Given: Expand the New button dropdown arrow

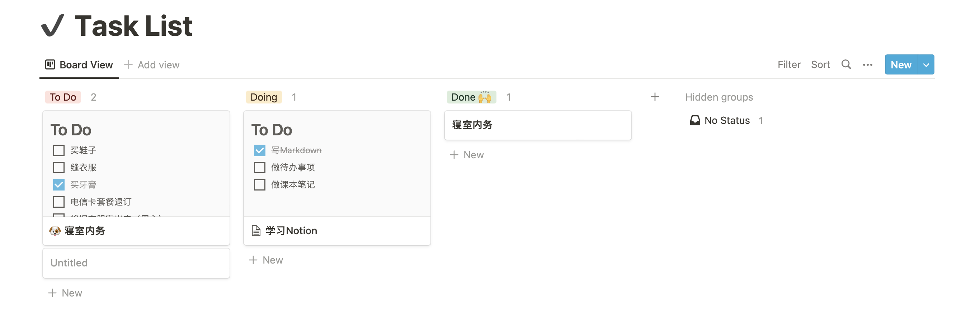Looking at the screenshot, I should 926,64.
